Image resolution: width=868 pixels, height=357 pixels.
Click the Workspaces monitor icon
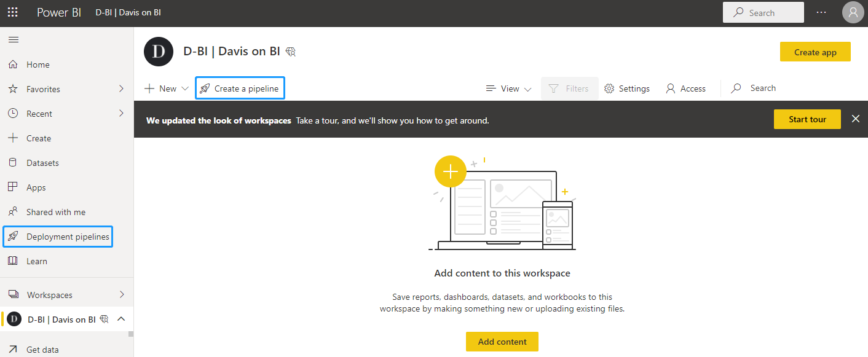(13, 295)
